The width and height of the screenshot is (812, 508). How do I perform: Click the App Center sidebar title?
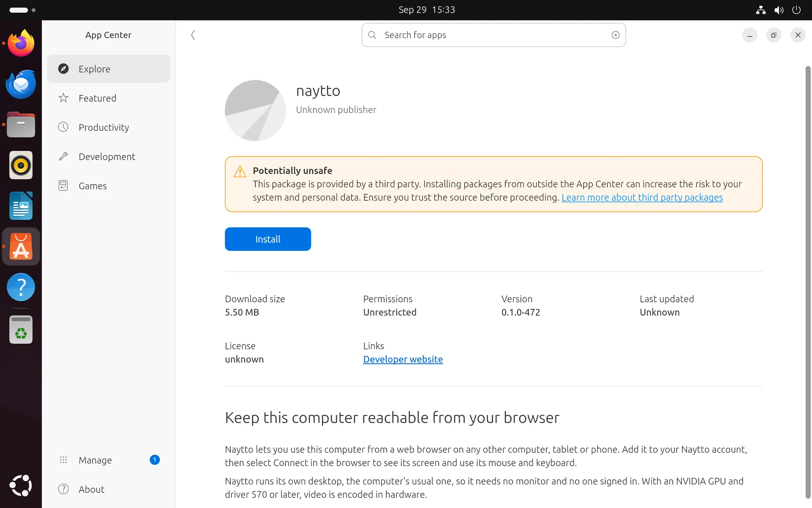point(108,35)
